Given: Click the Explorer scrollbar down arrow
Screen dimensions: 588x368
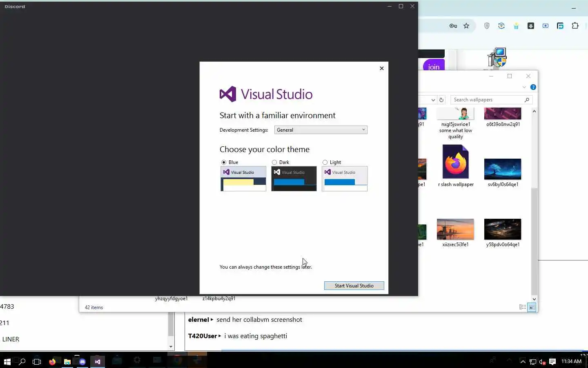Looking at the screenshot, I should [534, 299].
